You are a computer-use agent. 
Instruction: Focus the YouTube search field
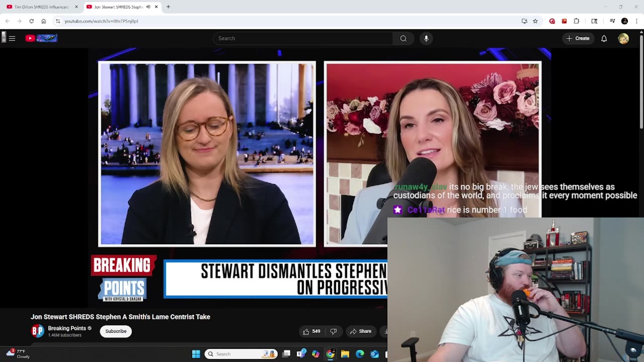[303, 38]
